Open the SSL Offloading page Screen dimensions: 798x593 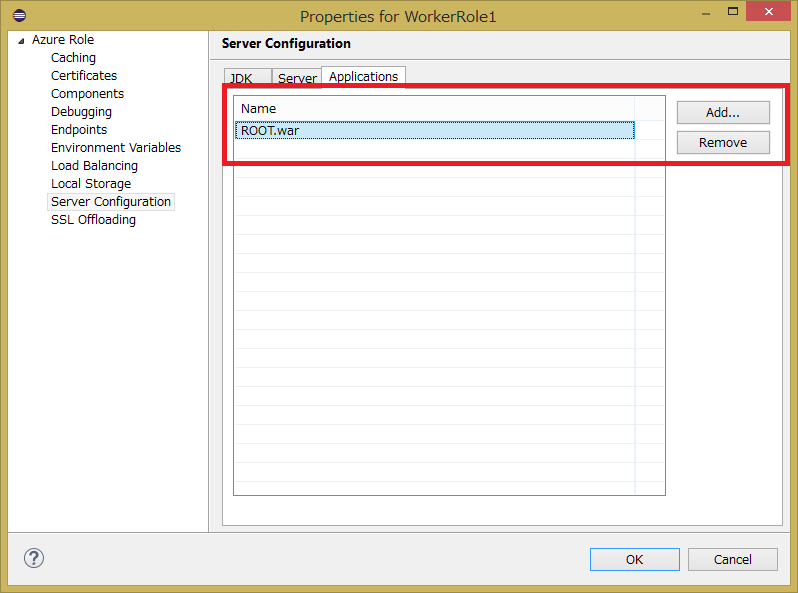click(94, 220)
